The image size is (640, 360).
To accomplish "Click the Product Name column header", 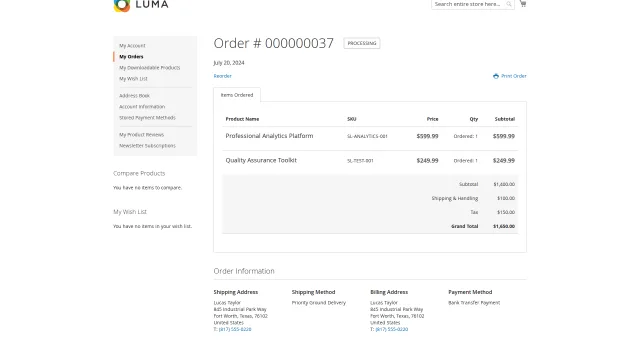I will [x=242, y=119].
